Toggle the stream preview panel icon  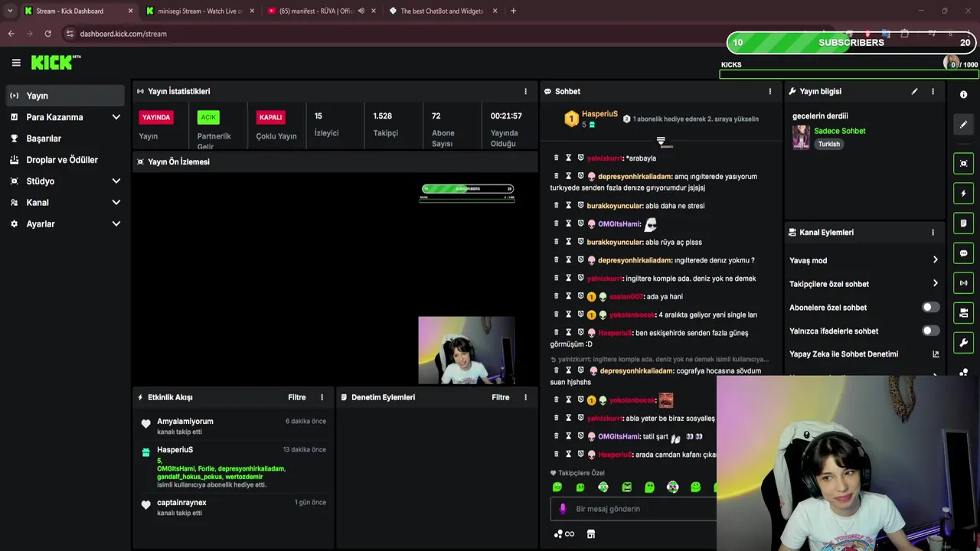(963, 163)
